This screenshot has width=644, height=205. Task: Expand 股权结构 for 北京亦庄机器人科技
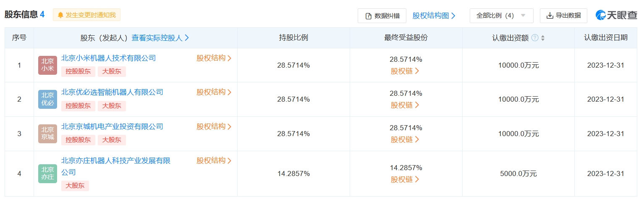[x=214, y=160]
